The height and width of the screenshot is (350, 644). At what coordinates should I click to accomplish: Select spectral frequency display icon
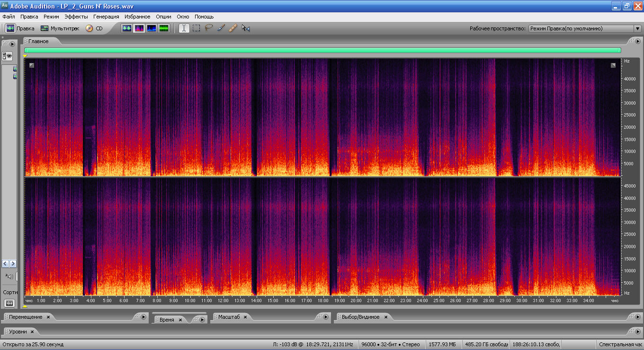pos(139,28)
